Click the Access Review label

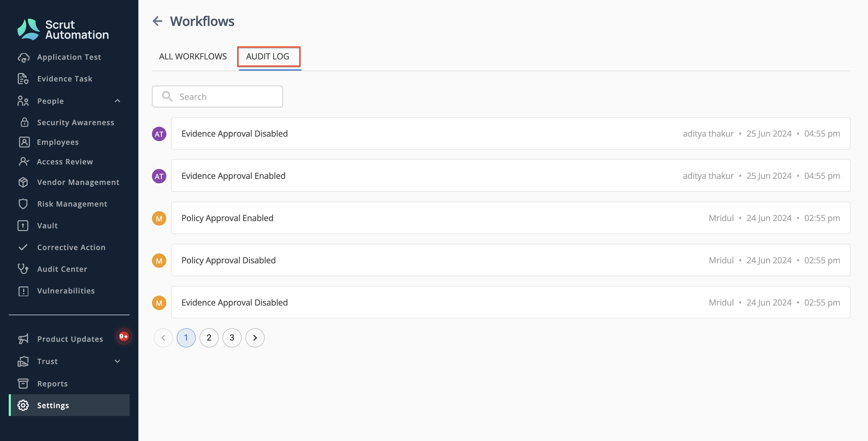(x=65, y=161)
